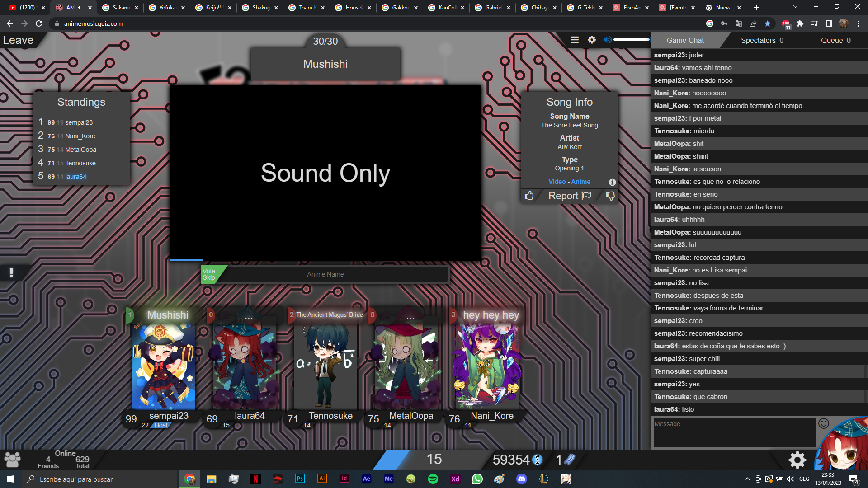Click the thumbs down dislike song icon

tap(610, 196)
